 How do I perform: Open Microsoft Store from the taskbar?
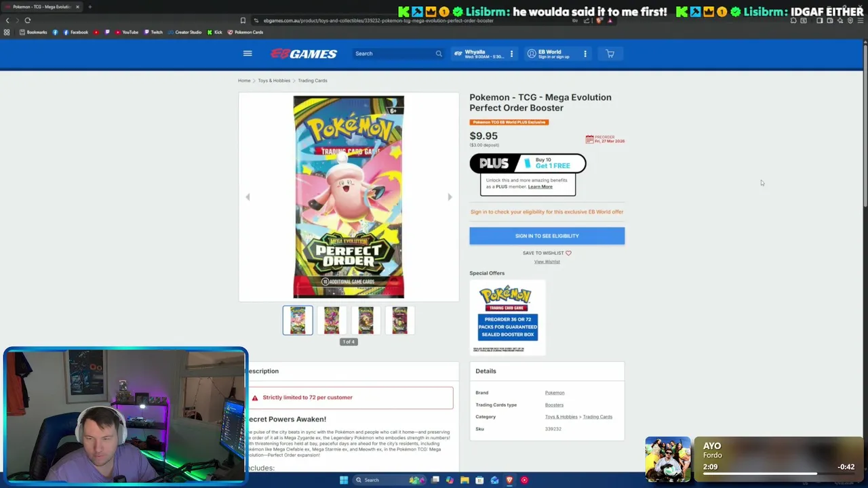click(x=479, y=480)
